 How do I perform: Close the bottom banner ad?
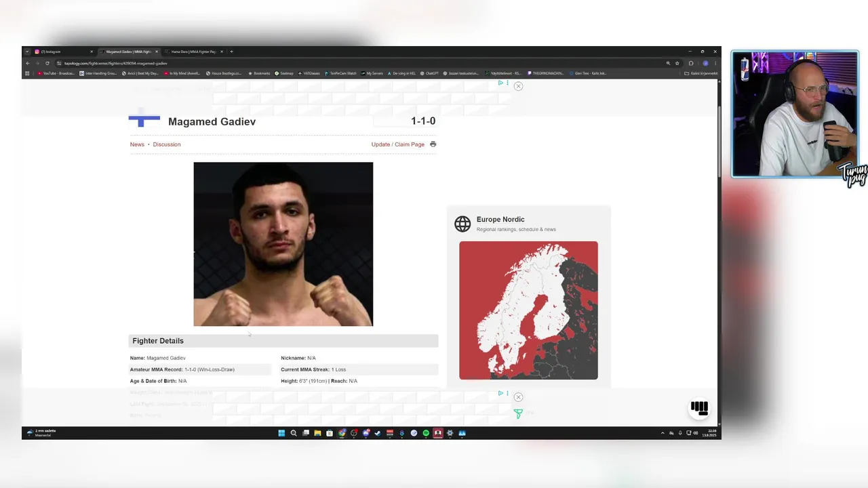click(x=518, y=397)
